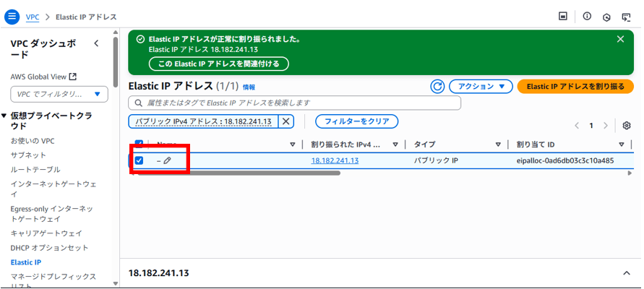Open table preferences gear icon
The width and height of the screenshot is (644, 289).
point(627,126)
